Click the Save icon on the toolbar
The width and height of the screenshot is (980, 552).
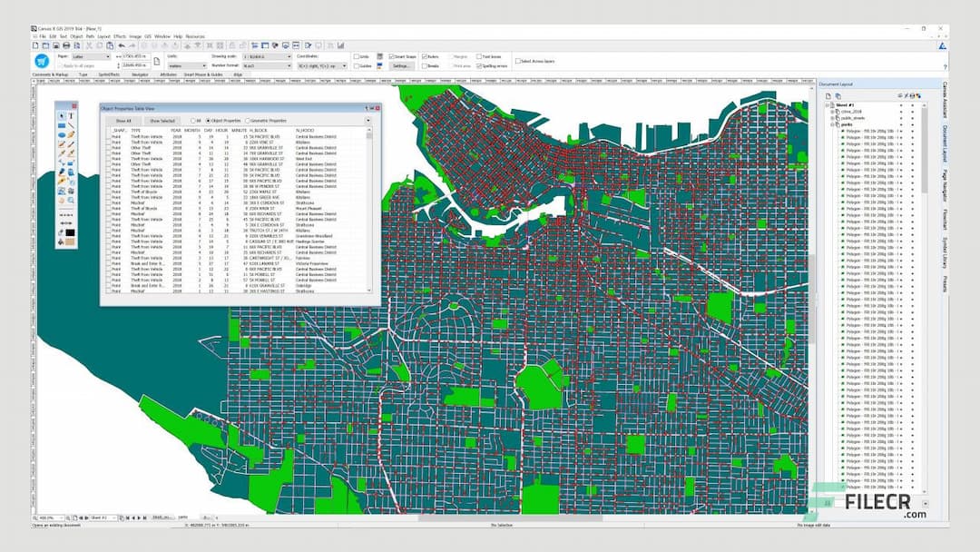[x=56, y=45]
